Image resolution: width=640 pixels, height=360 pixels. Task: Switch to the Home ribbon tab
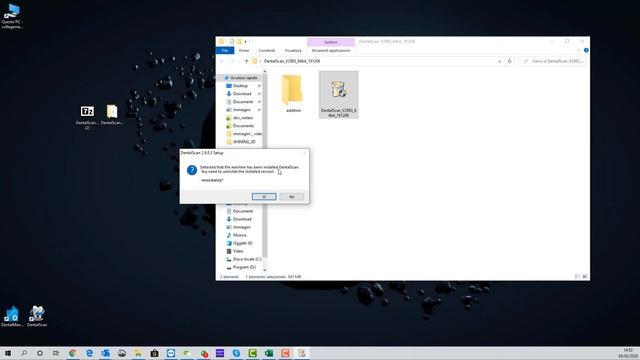pyautogui.click(x=244, y=51)
